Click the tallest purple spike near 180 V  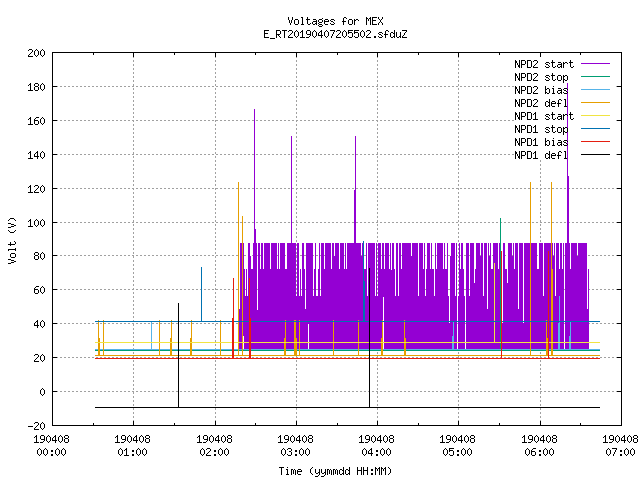click(x=567, y=163)
